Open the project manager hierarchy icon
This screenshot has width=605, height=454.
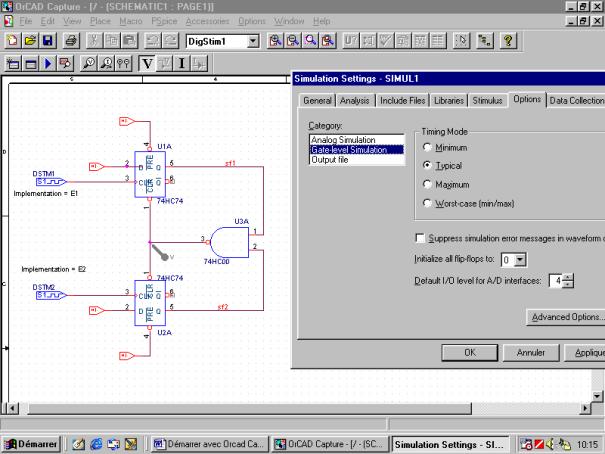[485, 41]
